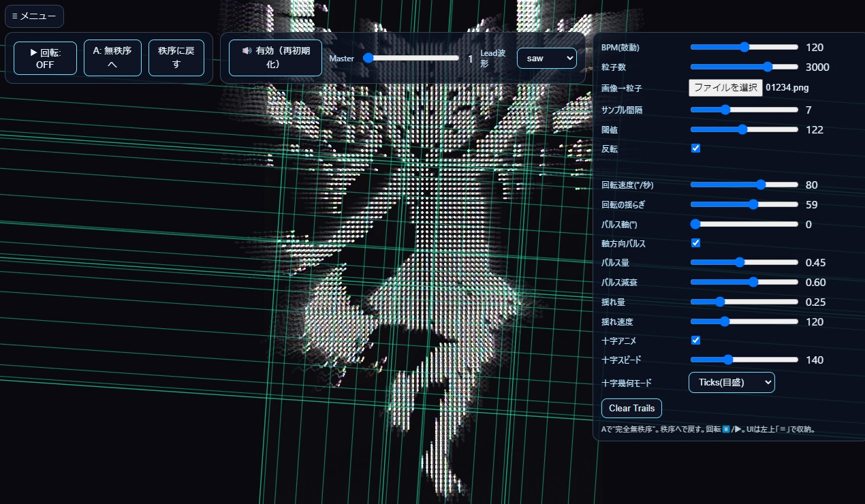Disable the 軸方向パルス checkbox
The width and height of the screenshot is (865, 504).
click(695, 242)
